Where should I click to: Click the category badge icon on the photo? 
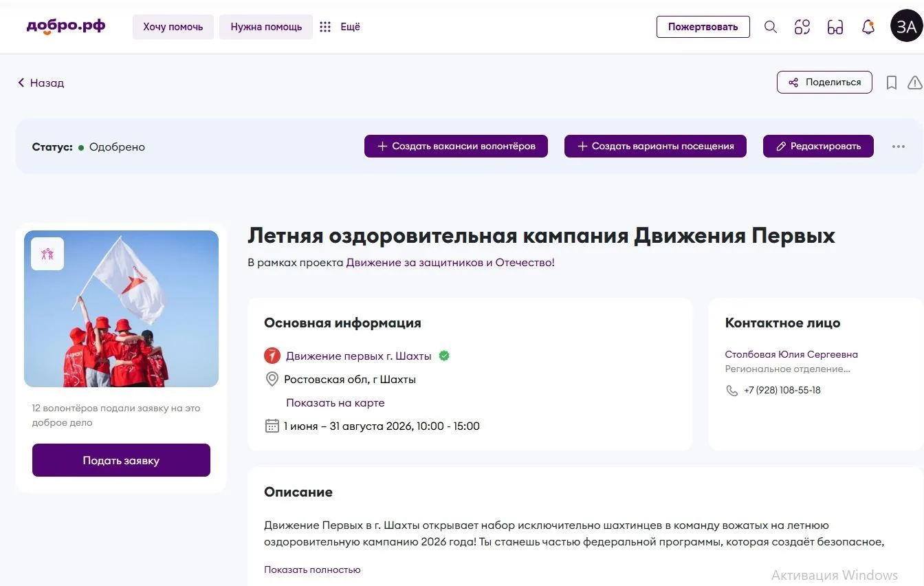click(47, 254)
